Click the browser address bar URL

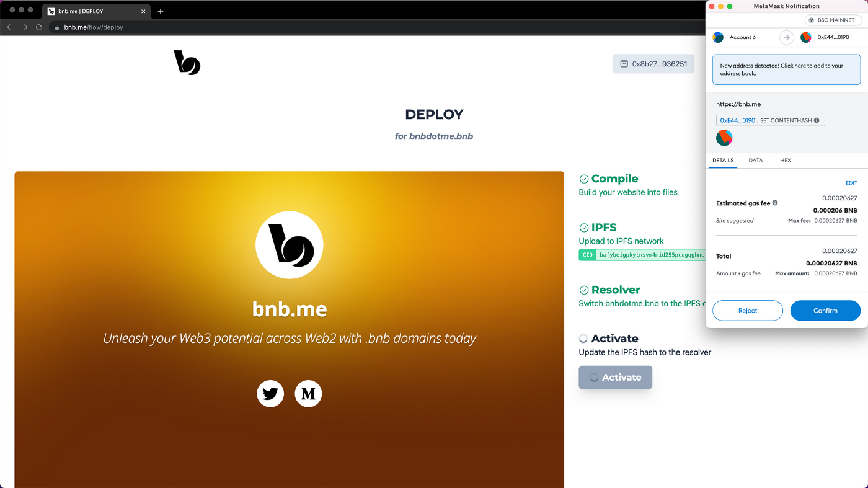click(x=94, y=27)
